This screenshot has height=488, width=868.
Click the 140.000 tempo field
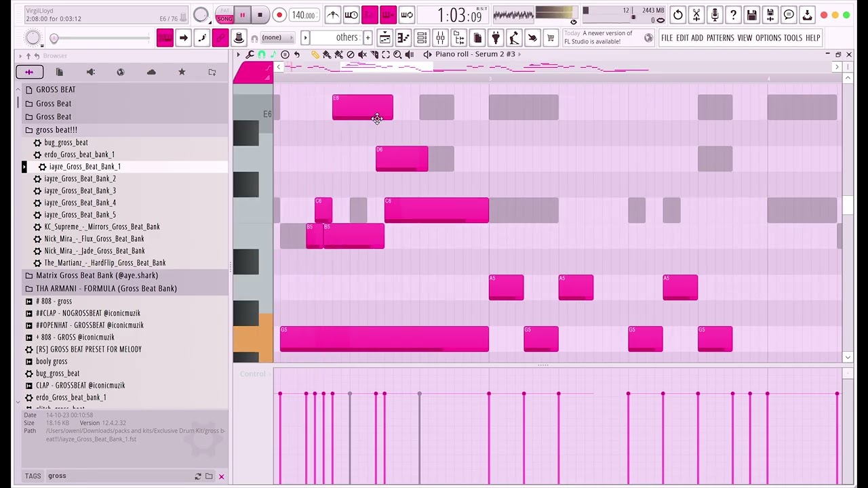tap(303, 15)
